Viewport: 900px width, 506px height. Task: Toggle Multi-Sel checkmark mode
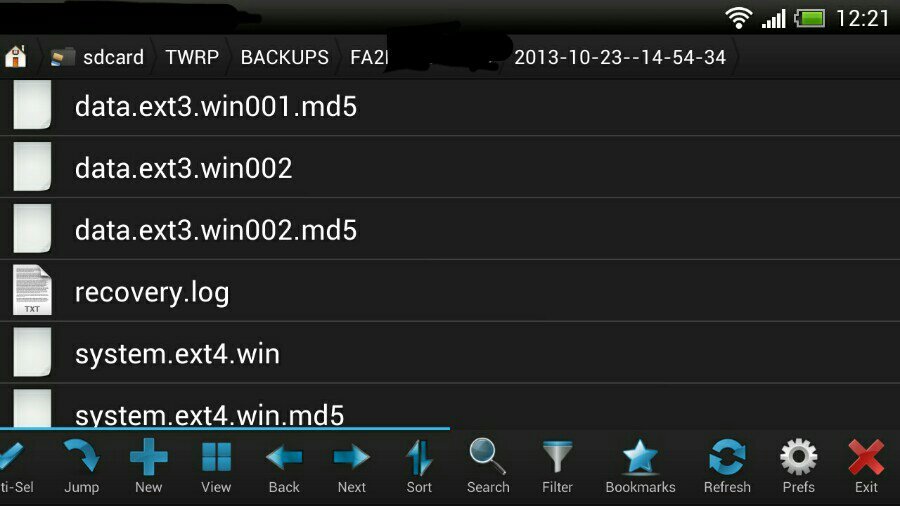[15, 466]
